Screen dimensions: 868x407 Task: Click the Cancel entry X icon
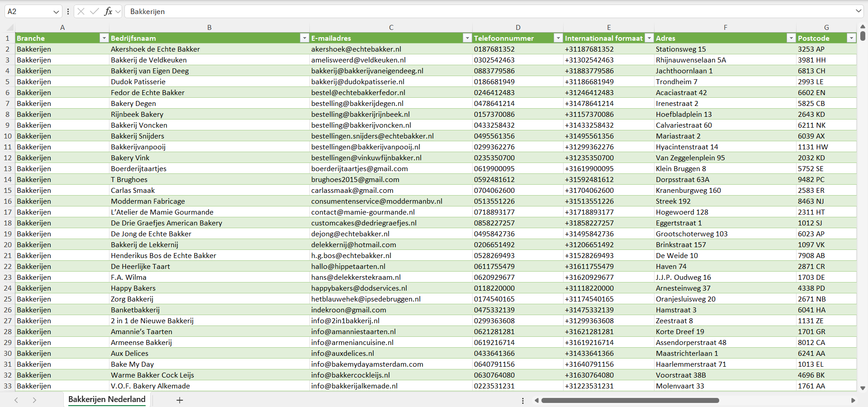pyautogui.click(x=81, y=11)
